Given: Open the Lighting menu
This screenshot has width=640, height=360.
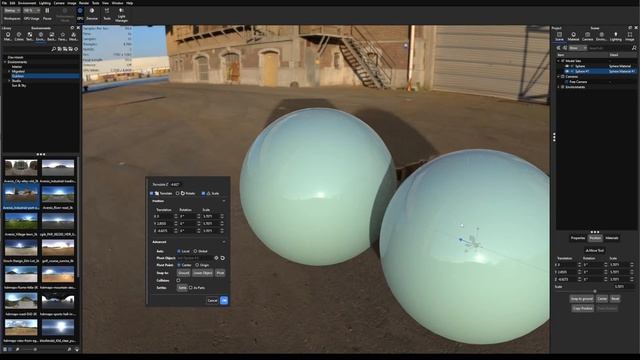Looking at the screenshot, I should (44, 3).
